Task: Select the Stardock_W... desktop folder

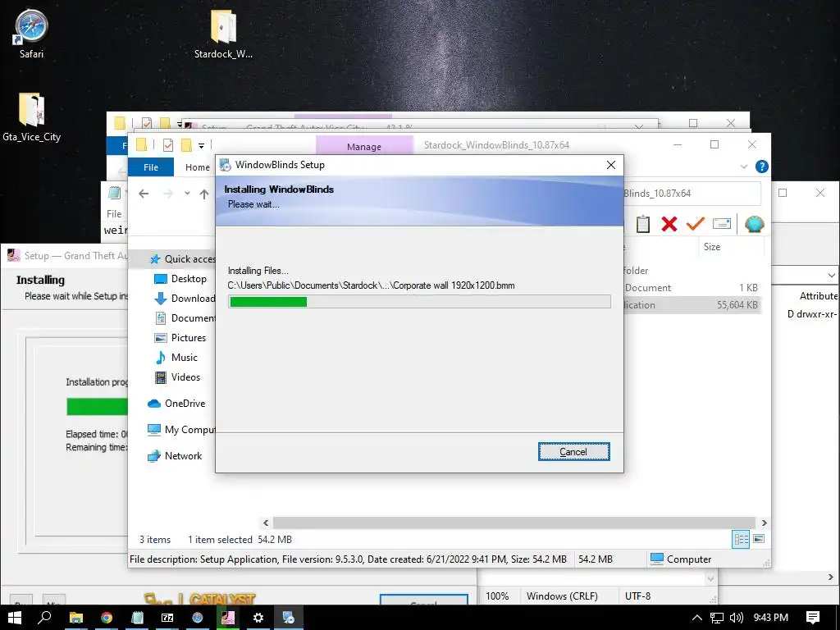Action: [x=223, y=34]
